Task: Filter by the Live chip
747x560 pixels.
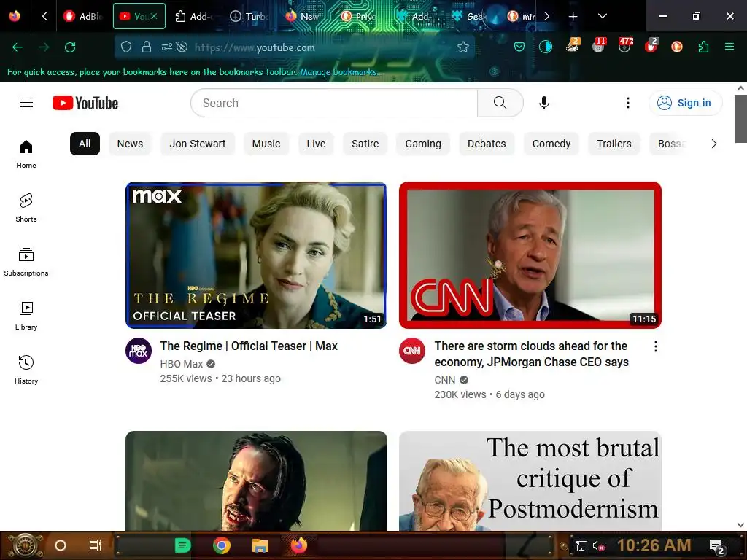Action: click(x=317, y=144)
